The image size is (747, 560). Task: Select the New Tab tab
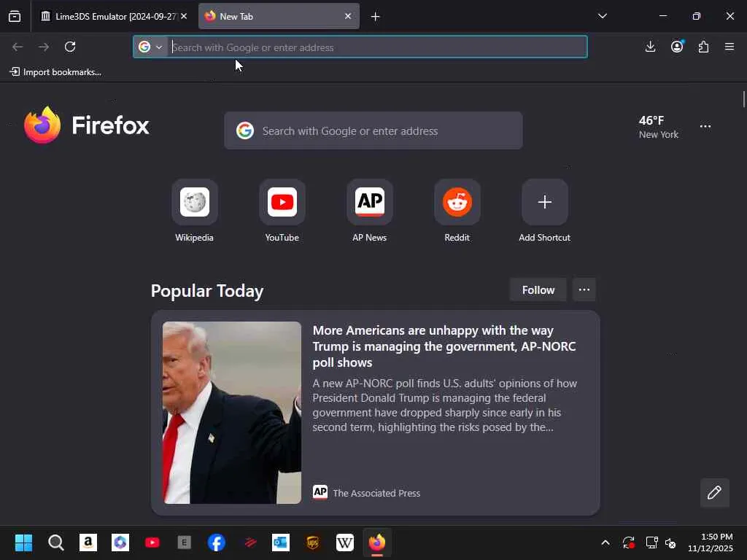(279, 16)
